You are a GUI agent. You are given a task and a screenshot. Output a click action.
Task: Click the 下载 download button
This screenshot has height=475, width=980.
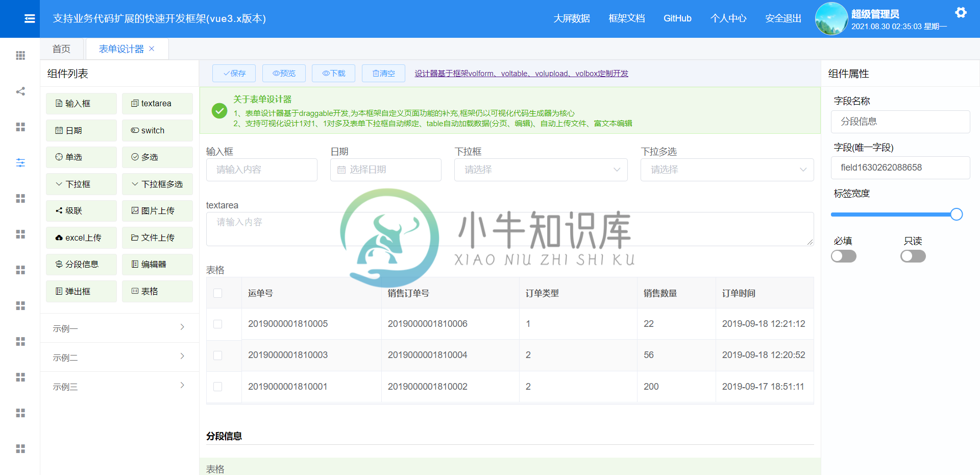point(334,74)
